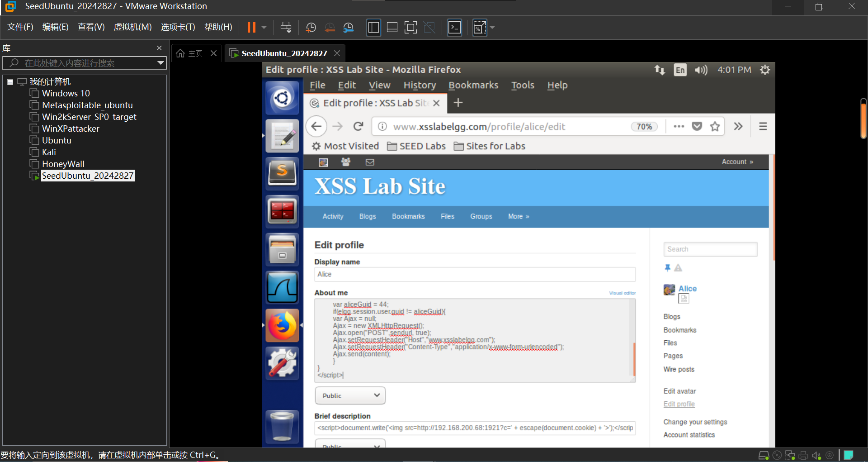
Task: Open the Elgg messages envelope icon
Action: (x=370, y=162)
